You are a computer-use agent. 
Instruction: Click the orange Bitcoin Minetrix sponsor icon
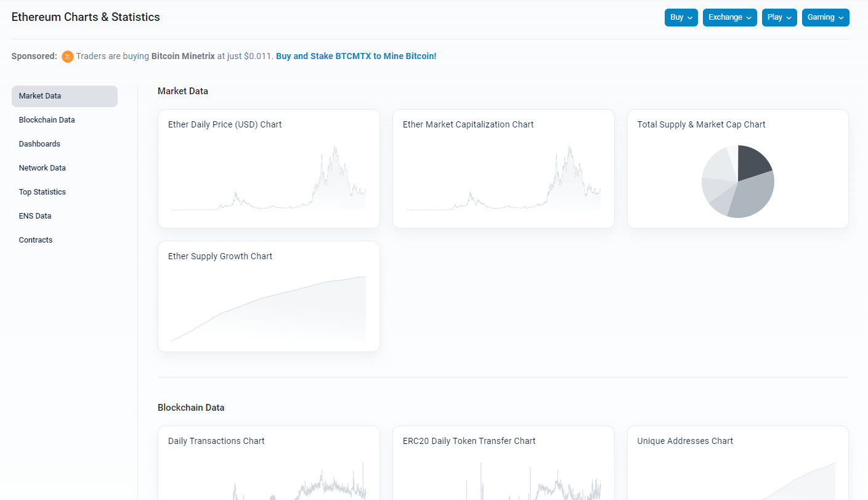tap(68, 57)
